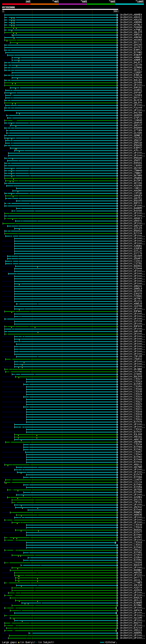Open UniRef100_A5K3U1 entry
This screenshot has height=644, width=146.
coord(131,437)
